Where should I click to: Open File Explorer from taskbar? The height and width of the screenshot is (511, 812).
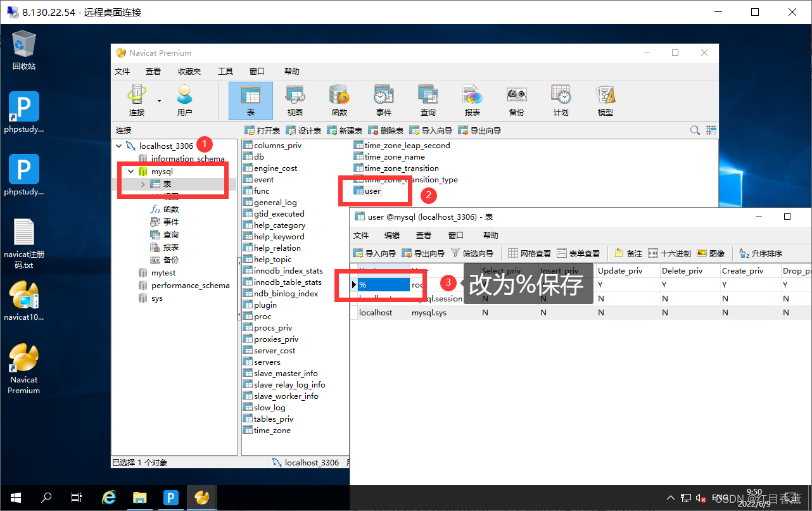click(140, 498)
